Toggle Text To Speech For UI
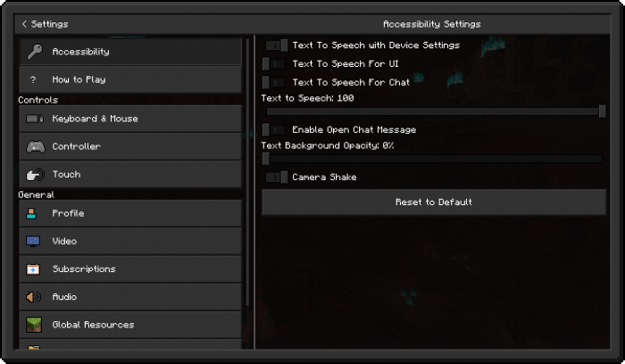 (x=274, y=64)
